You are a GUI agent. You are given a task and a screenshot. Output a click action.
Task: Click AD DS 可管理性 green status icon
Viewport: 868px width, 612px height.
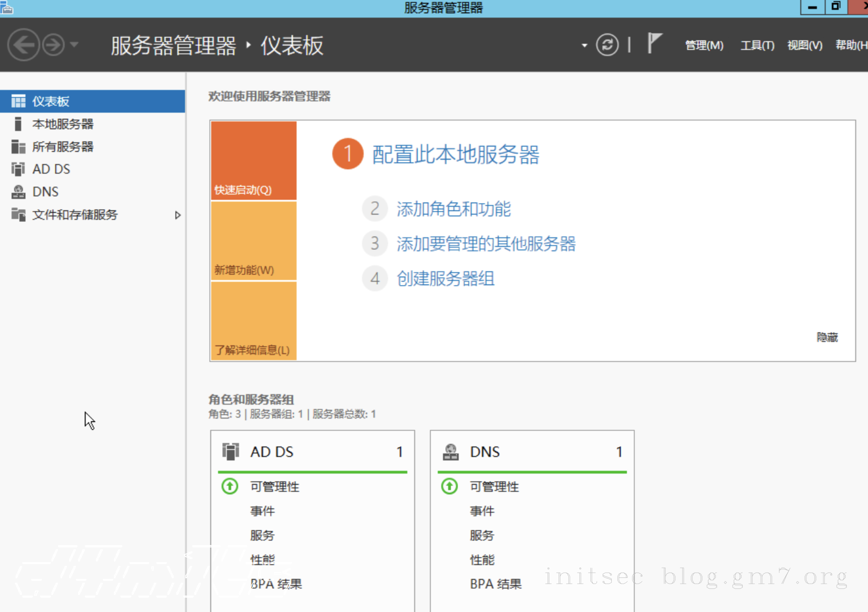230,486
